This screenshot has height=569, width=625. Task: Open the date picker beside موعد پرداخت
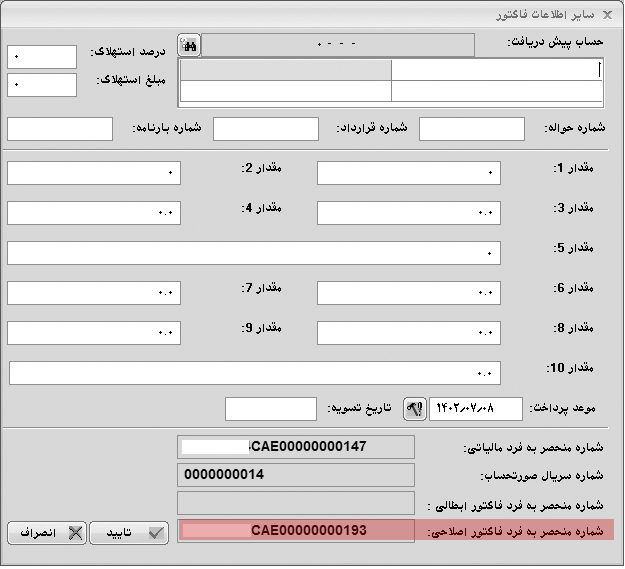[415, 408]
